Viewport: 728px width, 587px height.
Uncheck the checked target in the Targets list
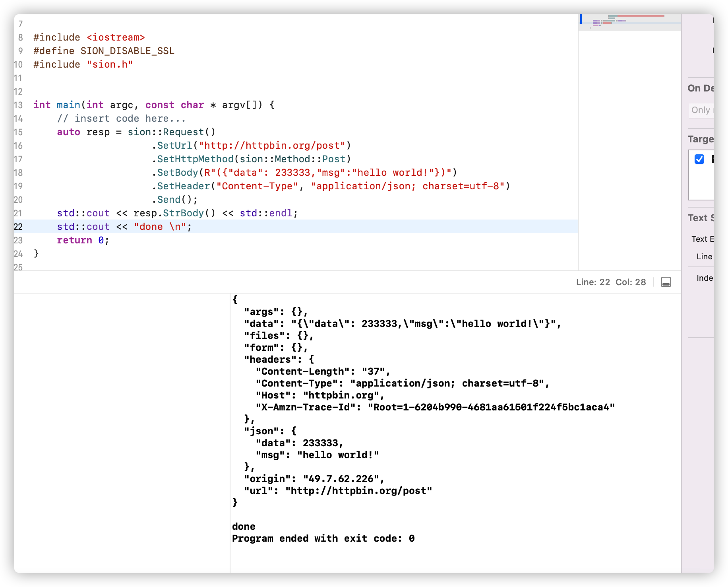coord(699,159)
